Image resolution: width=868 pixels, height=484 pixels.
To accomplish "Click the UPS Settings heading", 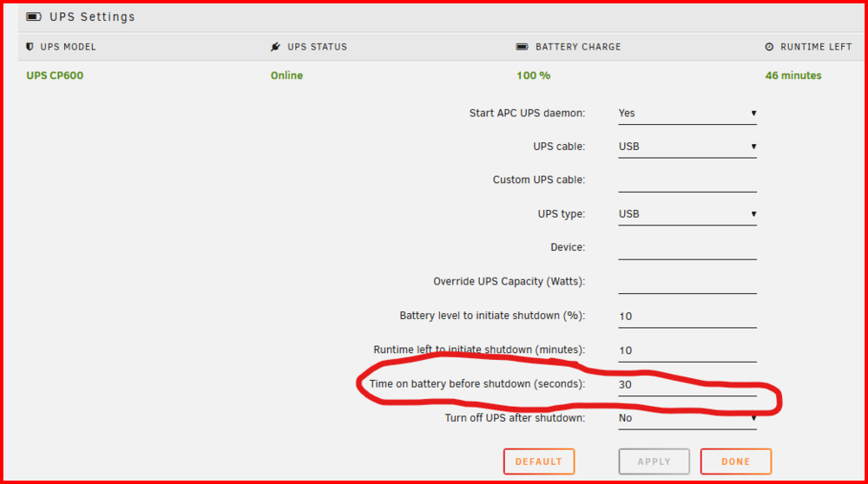I will (92, 16).
